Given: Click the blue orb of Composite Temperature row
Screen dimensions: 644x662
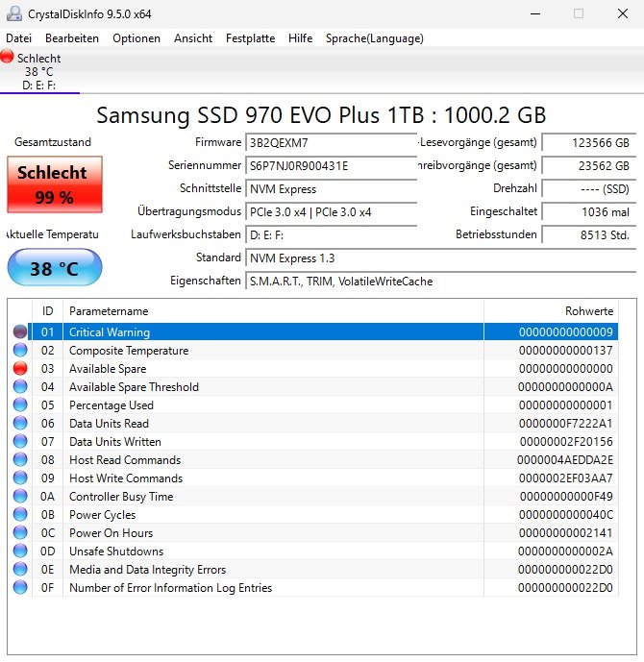Looking at the screenshot, I should (20, 350).
